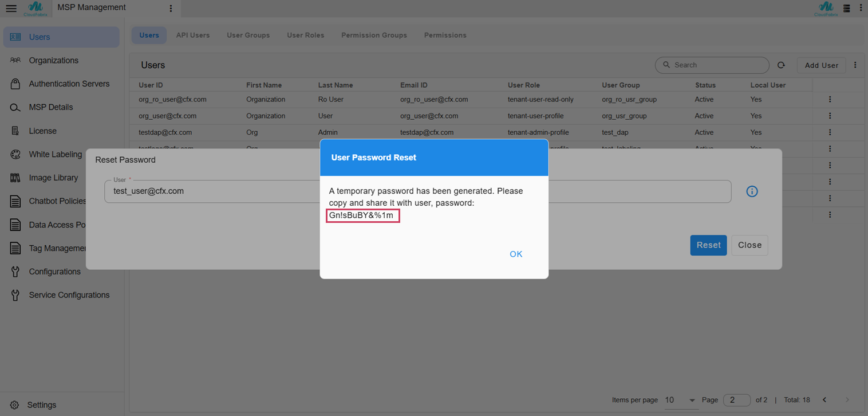This screenshot has height=416, width=868.
Task: Click the page number input field
Action: click(736, 400)
